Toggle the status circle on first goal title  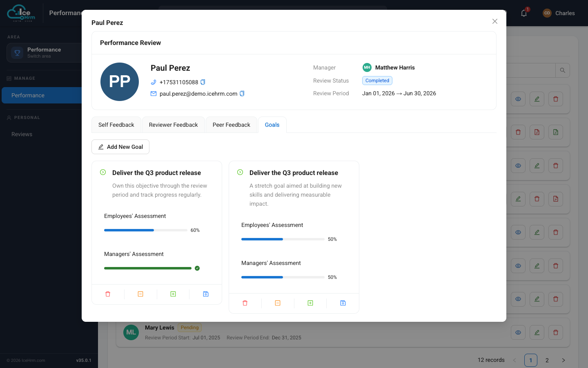(103, 172)
